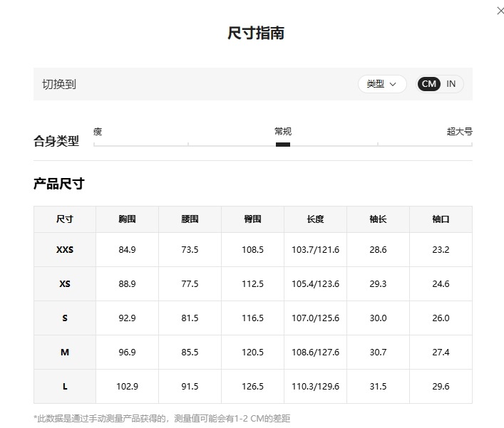Click the 袖长 column header
The width and height of the screenshot is (504, 428).
[x=378, y=219]
